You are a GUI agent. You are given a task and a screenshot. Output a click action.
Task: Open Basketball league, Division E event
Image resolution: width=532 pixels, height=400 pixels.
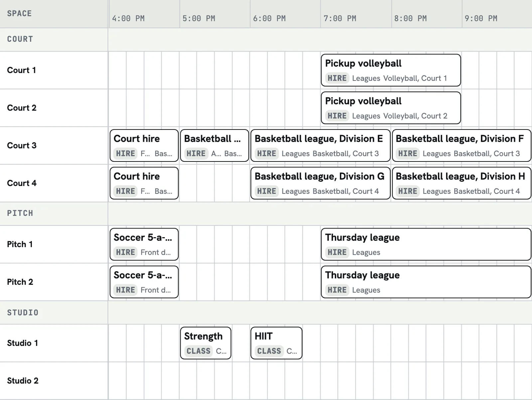click(320, 146)
